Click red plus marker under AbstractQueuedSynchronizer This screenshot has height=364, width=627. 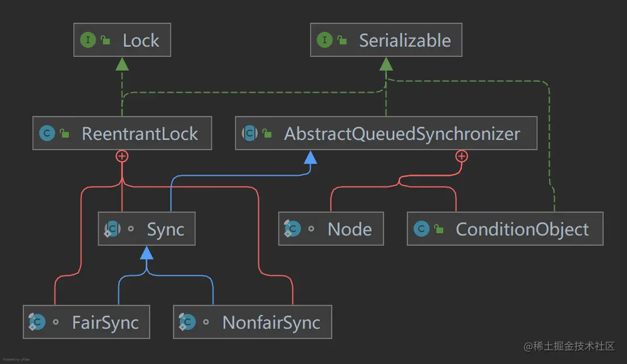[x=461, y=155]
